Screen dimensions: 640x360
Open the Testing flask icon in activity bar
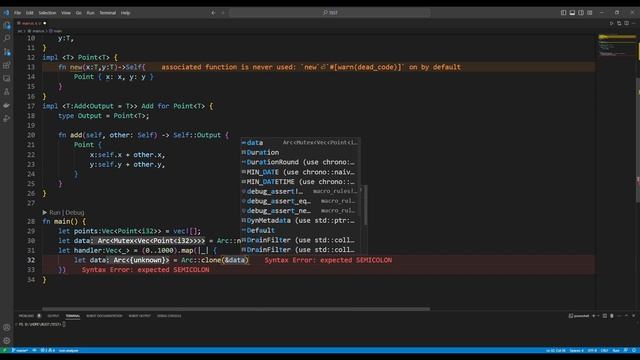pos(7,92)
